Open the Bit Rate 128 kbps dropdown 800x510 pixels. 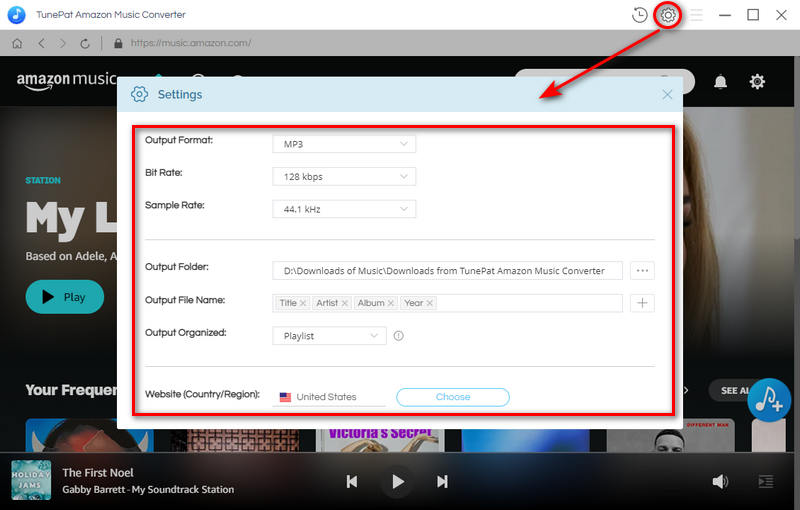coord(344,176)
